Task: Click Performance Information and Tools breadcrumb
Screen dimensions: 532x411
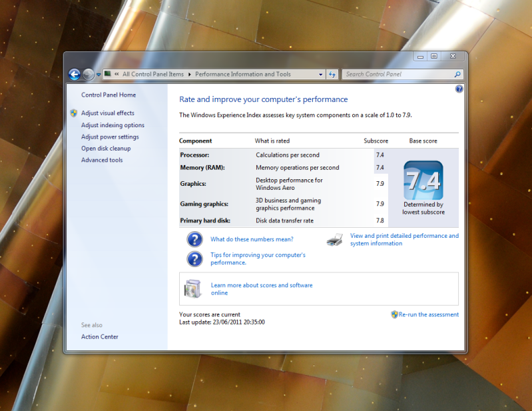Action: click(243, 74)
